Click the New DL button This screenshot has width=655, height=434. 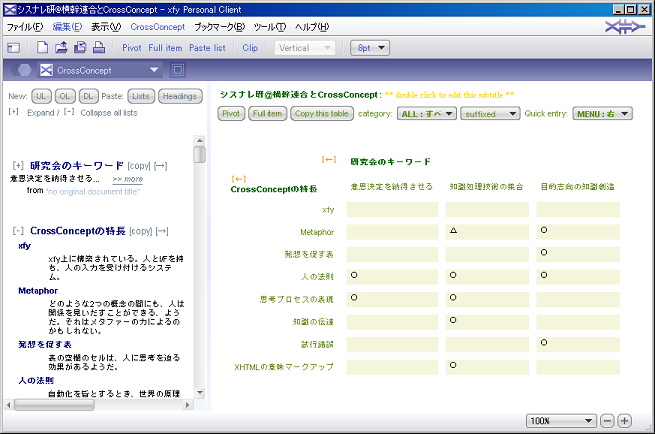(88, 96)
